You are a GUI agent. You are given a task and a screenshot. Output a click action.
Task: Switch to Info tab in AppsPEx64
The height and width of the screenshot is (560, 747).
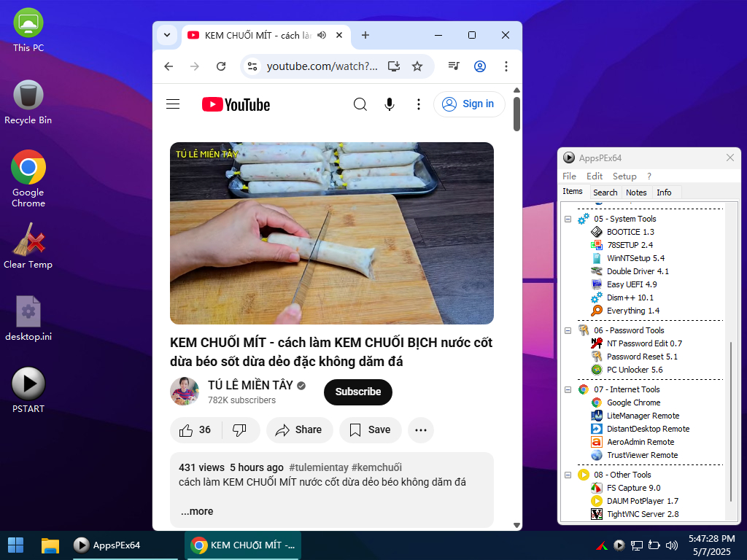664,192
